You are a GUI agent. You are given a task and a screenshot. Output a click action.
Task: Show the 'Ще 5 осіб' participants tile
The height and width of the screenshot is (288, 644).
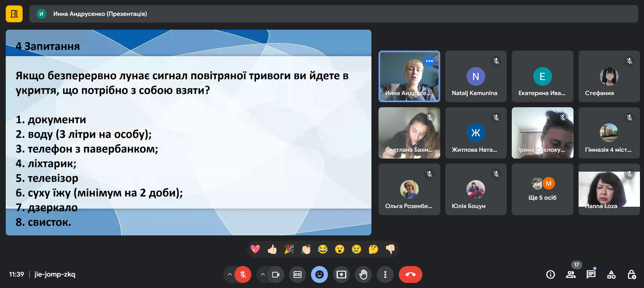coord(542,189)
